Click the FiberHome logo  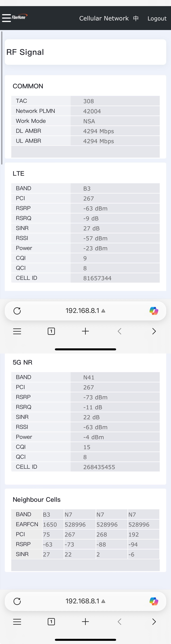19,17
